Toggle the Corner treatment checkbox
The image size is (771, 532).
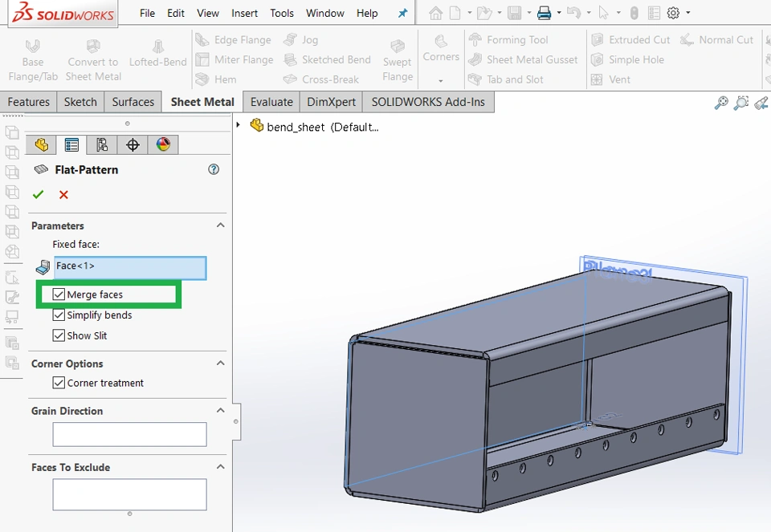tap(59, 383)
